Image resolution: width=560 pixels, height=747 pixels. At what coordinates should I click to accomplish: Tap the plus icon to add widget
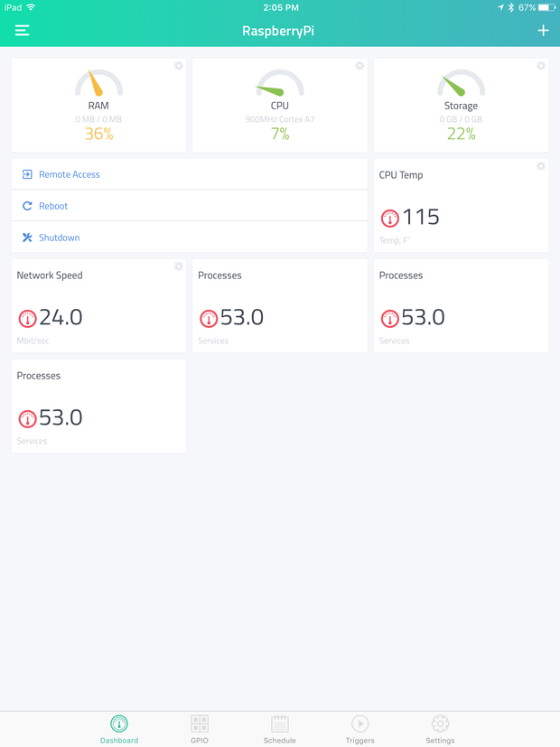544,31
